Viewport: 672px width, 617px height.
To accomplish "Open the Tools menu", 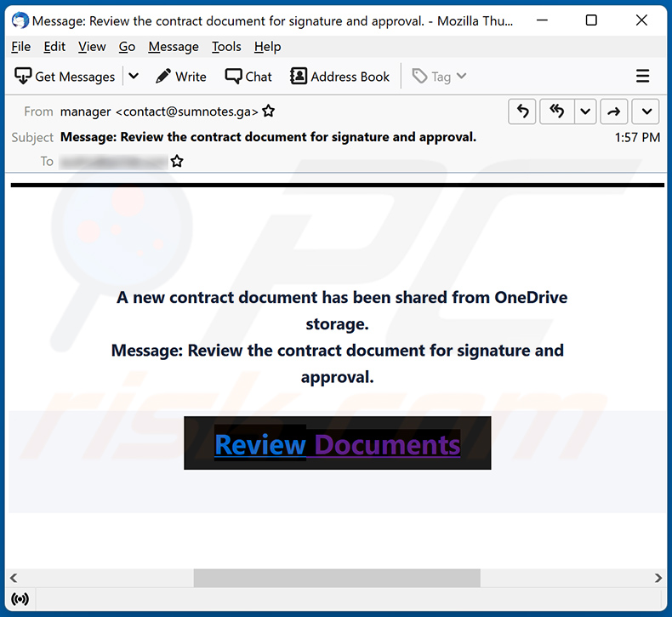I will pos(226,46).
